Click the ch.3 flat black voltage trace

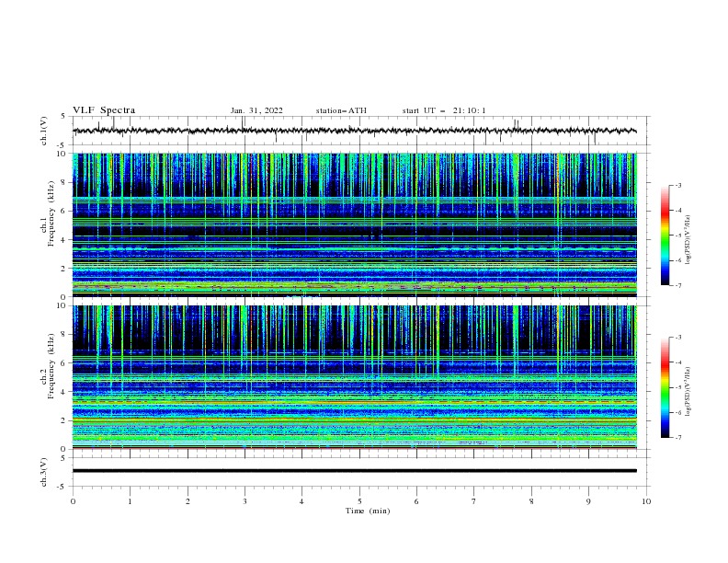pos(354,471)
